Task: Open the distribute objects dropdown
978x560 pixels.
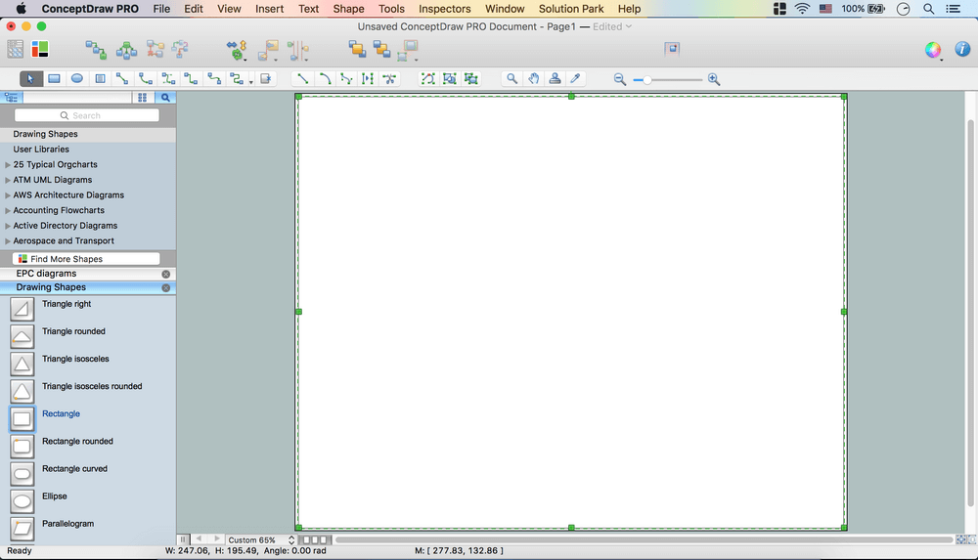Action: 298,51
